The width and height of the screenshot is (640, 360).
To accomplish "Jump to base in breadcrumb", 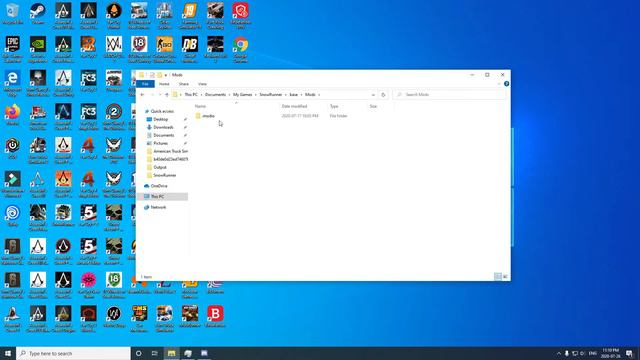I will point(293,95).
